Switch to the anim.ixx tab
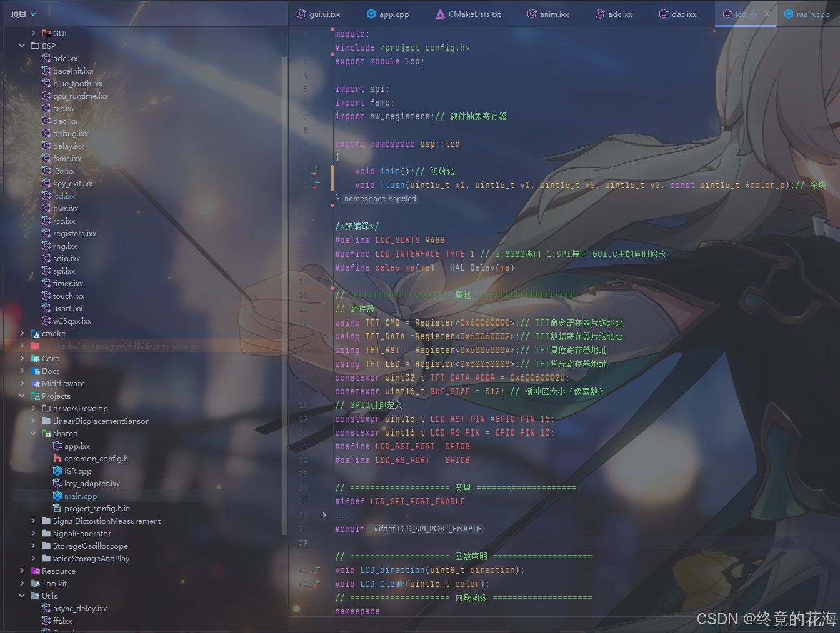The image size is (840, 633). tap(548, 14)
